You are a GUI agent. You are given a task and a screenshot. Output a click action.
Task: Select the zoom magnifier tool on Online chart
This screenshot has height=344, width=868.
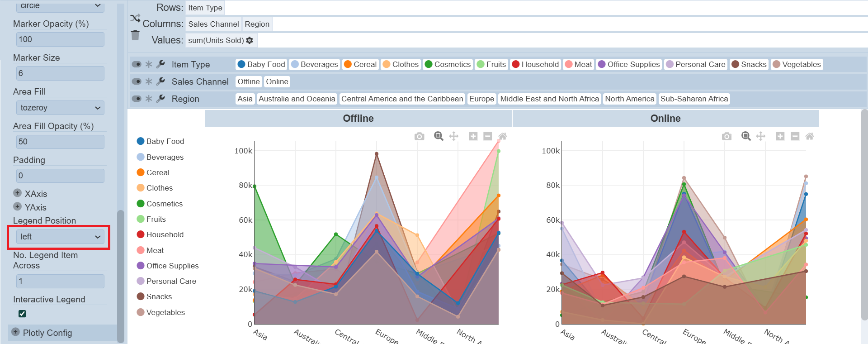[746, 136]
